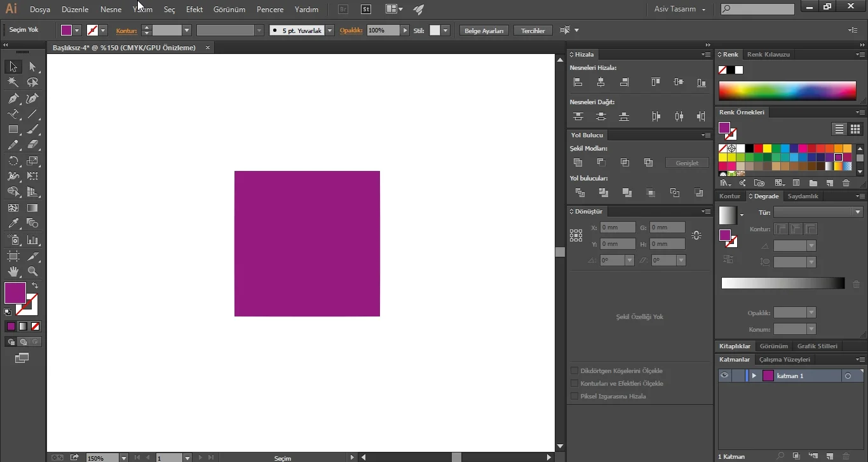Viewport: 868px width, 462px height.
Task: Select the Selection tool (black arrow)
Action: 13,67
